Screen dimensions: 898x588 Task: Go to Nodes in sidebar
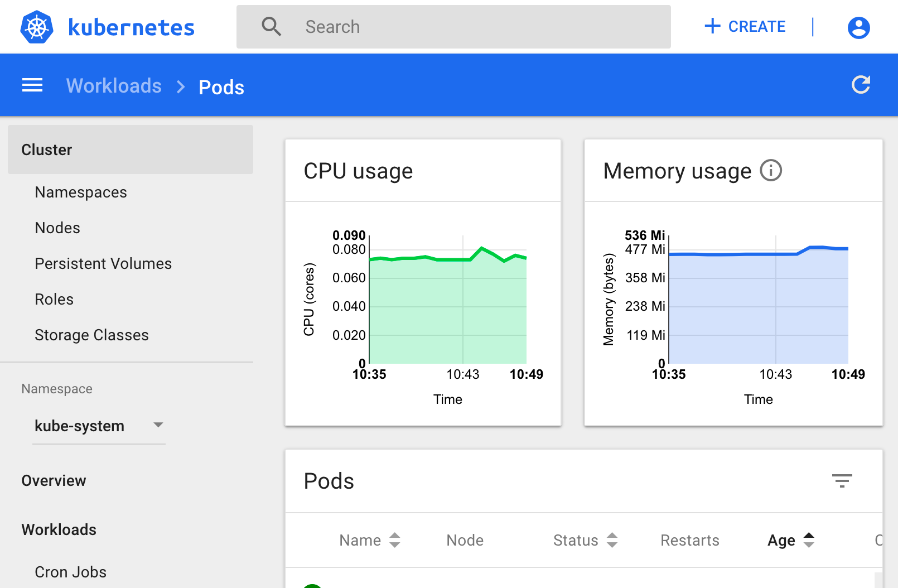(x=57, y=228)
